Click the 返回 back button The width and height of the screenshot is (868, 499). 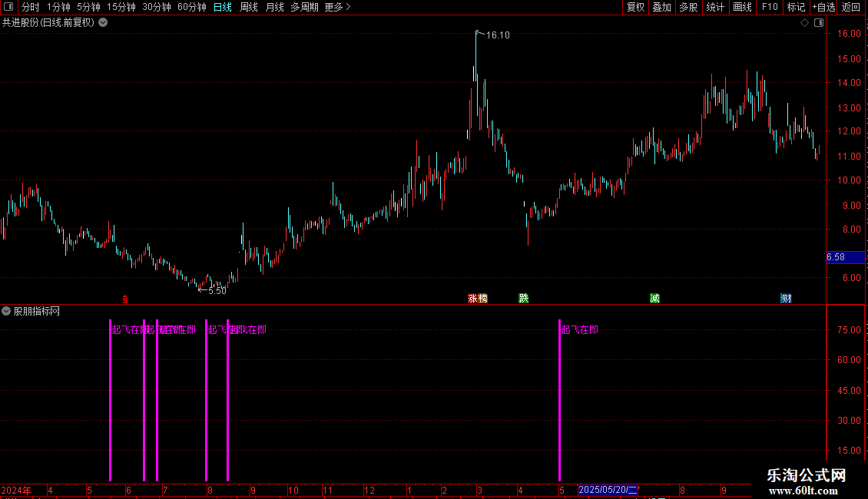coord(851,7)
